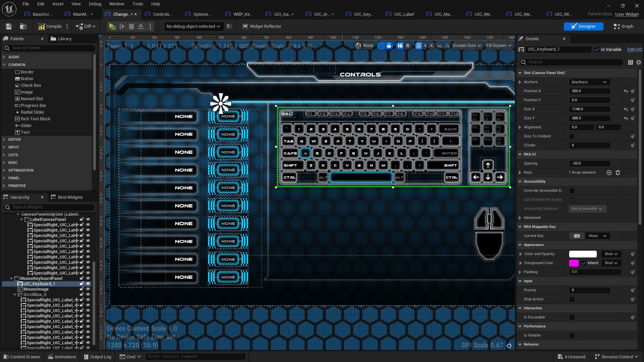
Task: Click the trash icon next to Keys array
Action: coord(618,173)
